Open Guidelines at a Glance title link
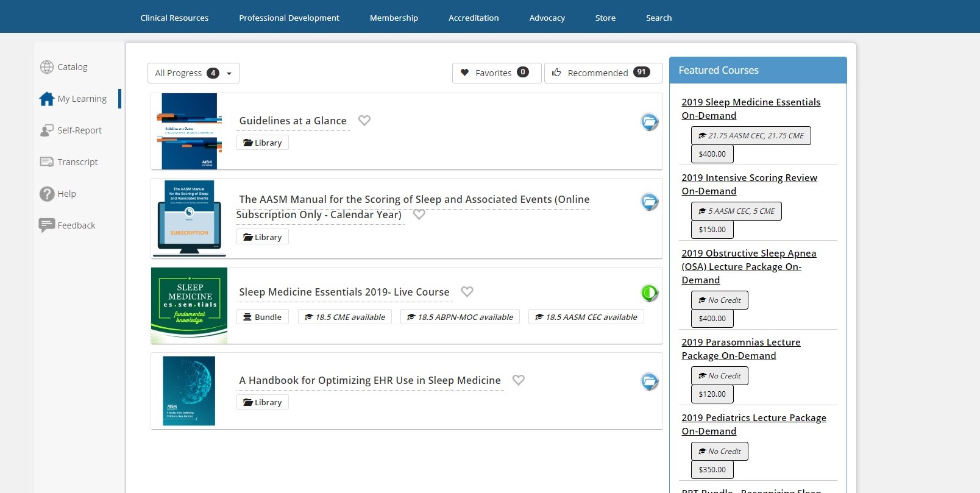The width and height of the screenshot is (980, 493). [x=293, y=121]
